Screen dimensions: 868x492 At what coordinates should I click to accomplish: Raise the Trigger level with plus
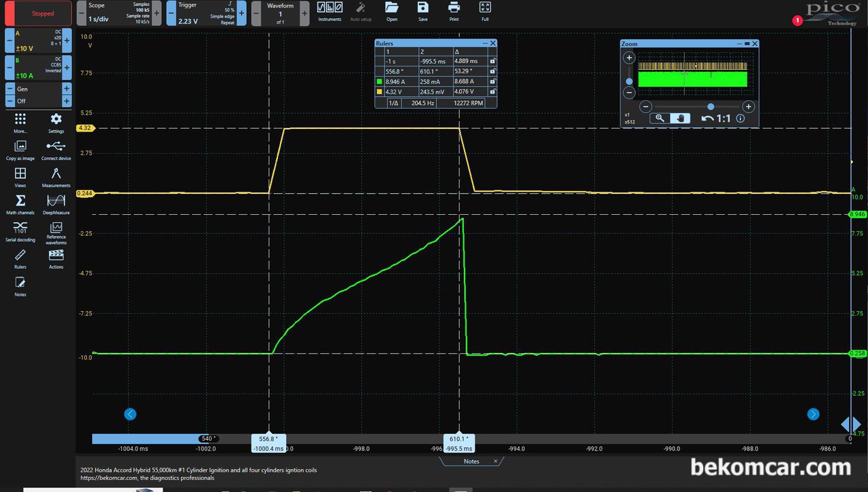241,13
